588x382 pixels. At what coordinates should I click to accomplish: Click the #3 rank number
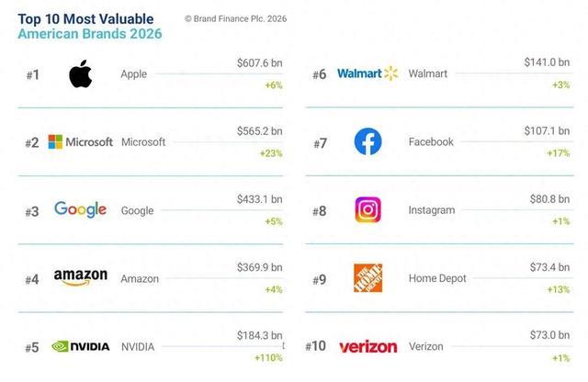(x=31, y=211)
